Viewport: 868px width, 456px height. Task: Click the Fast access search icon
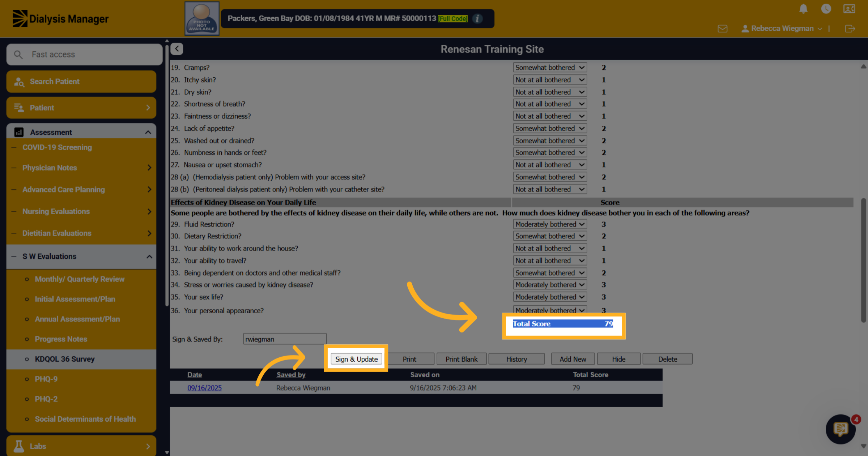18,55
